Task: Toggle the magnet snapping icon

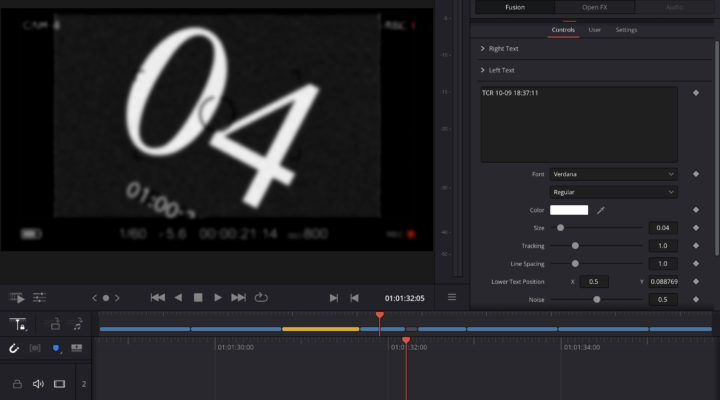Action: pyautogui.click(x=13, y=348)
